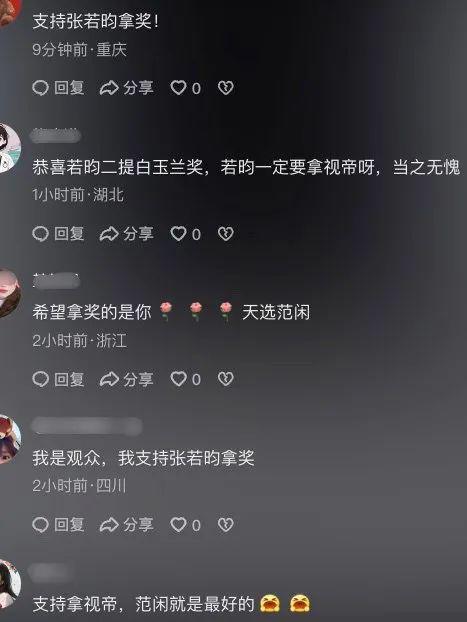Dislike the Chongqing comment with broken heart

tap(225, 88)
